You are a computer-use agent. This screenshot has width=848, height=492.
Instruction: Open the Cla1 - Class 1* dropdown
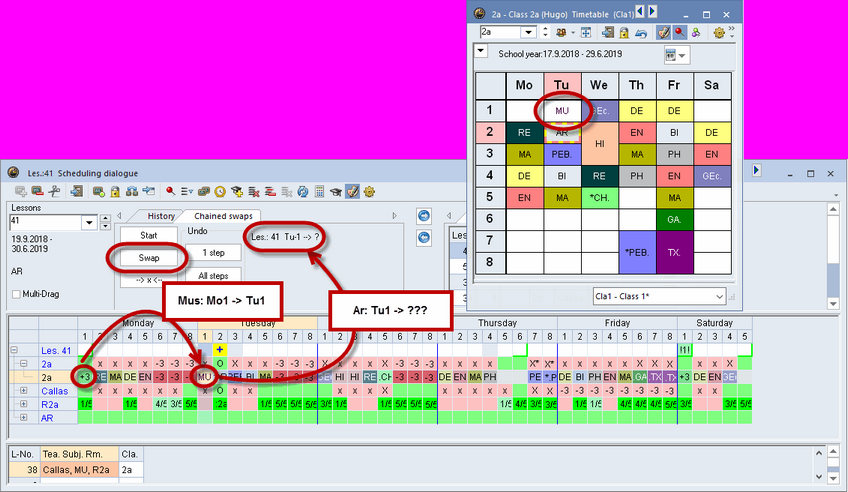(x=718, y=297)
